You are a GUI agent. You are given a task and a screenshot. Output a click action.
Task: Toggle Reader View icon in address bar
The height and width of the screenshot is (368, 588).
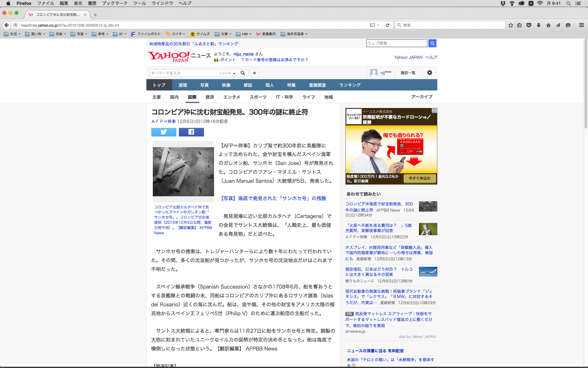372,25
